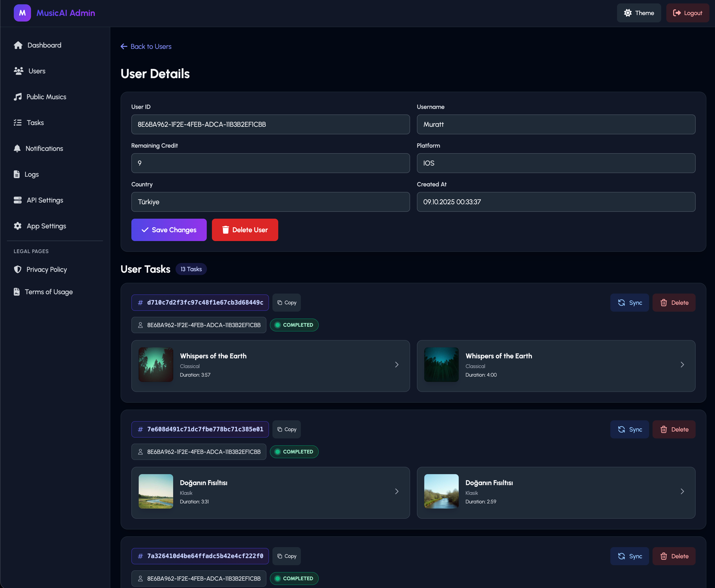
Task: Click the Privacy Policy shield icon
Action: (x=18, y=269)
